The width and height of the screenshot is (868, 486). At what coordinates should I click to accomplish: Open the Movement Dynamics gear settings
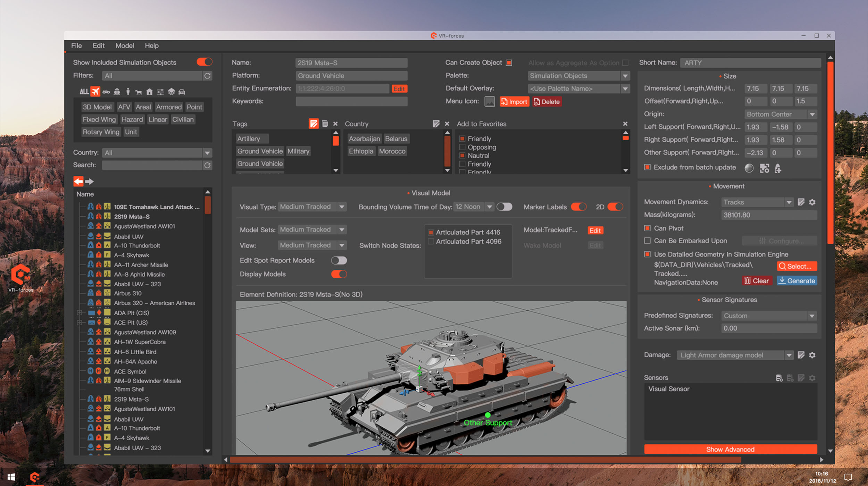click(x=812, y=202)
